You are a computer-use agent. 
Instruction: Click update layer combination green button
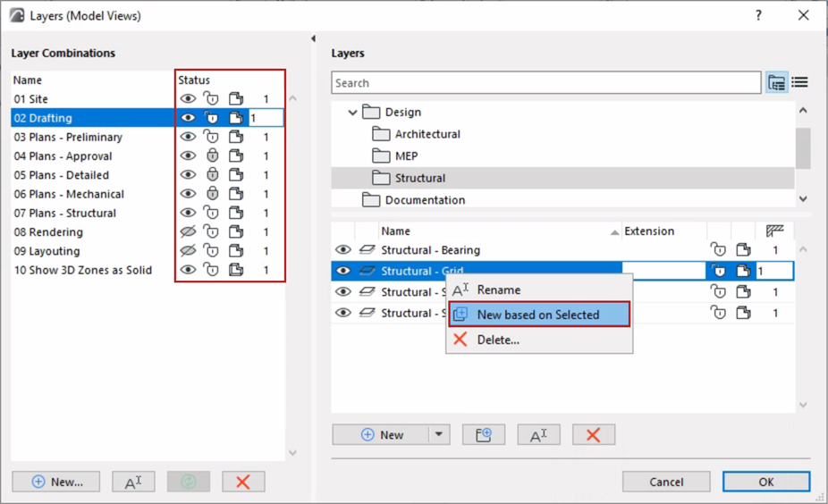tap(189, 482)
